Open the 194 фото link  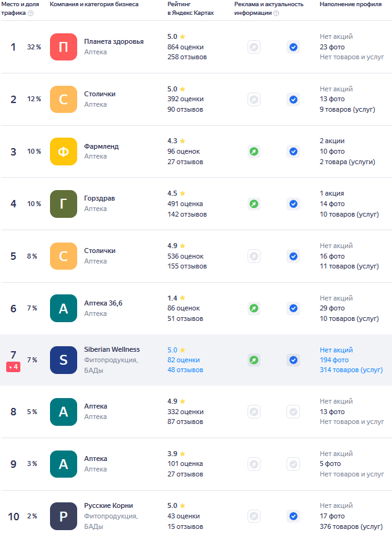[334, 360]
